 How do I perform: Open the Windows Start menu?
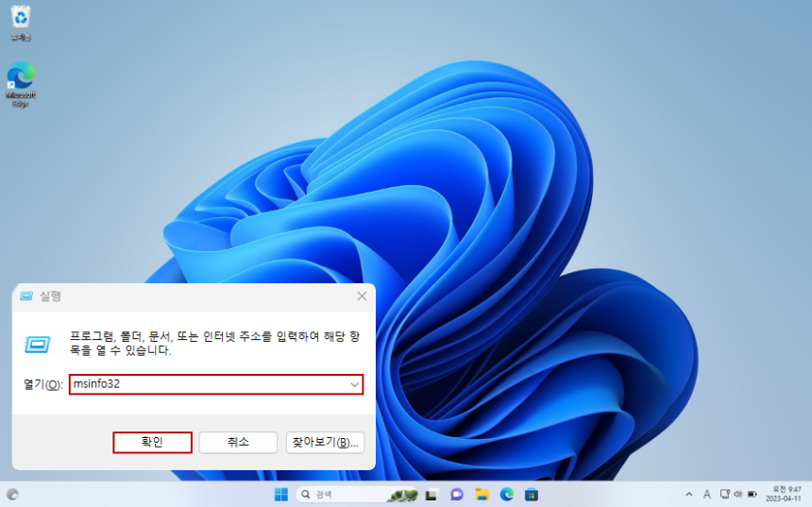[281, 495]
